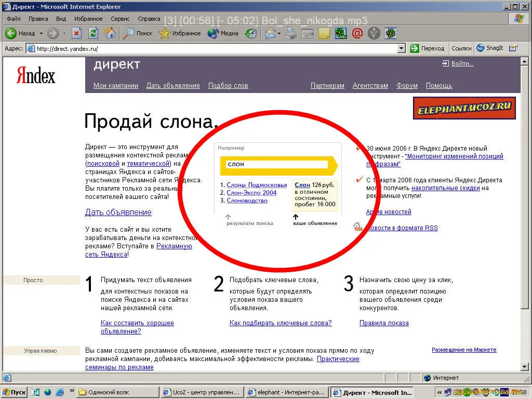Viewport: 532px width, 399px height.
Task: Switch to elephant taskbar window
Action: pyautogui.click(x=287, y=392)
